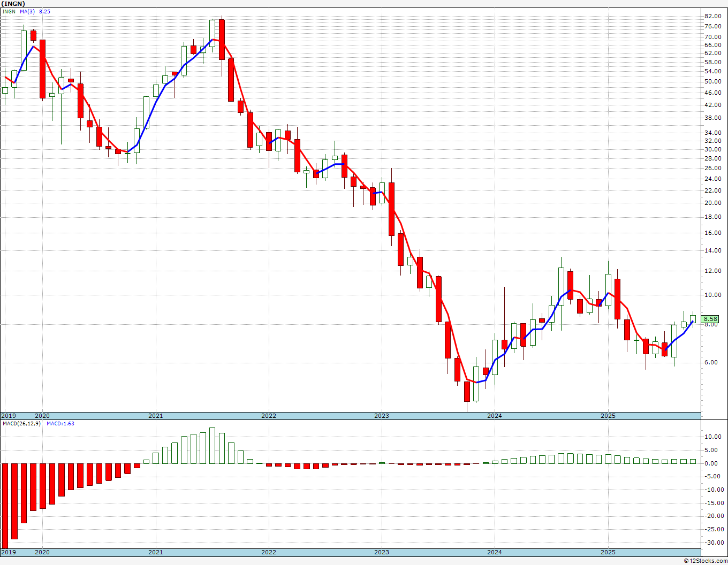Click the 62.00 price axis label
The height and width of the screenshot is (565, 728).
tap(712, 53)
